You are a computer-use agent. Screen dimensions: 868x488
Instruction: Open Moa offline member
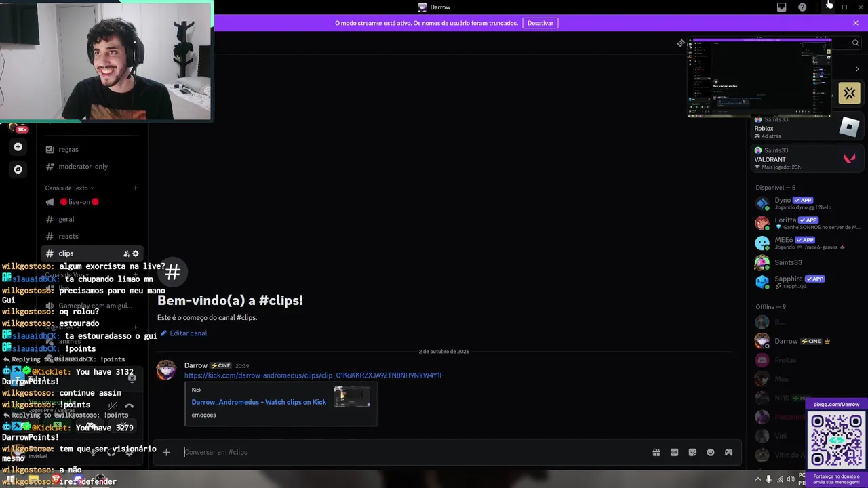(x=807, y=379)
